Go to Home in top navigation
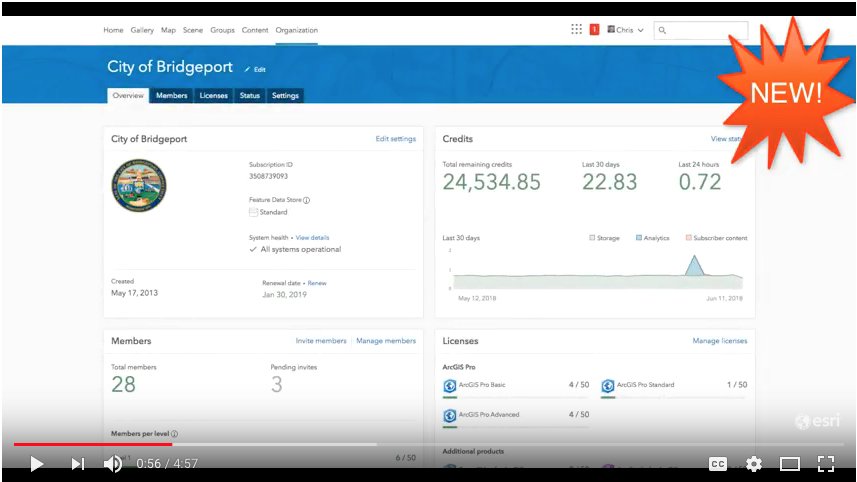This screenshot has width=857, height=482. coord(113,30)
